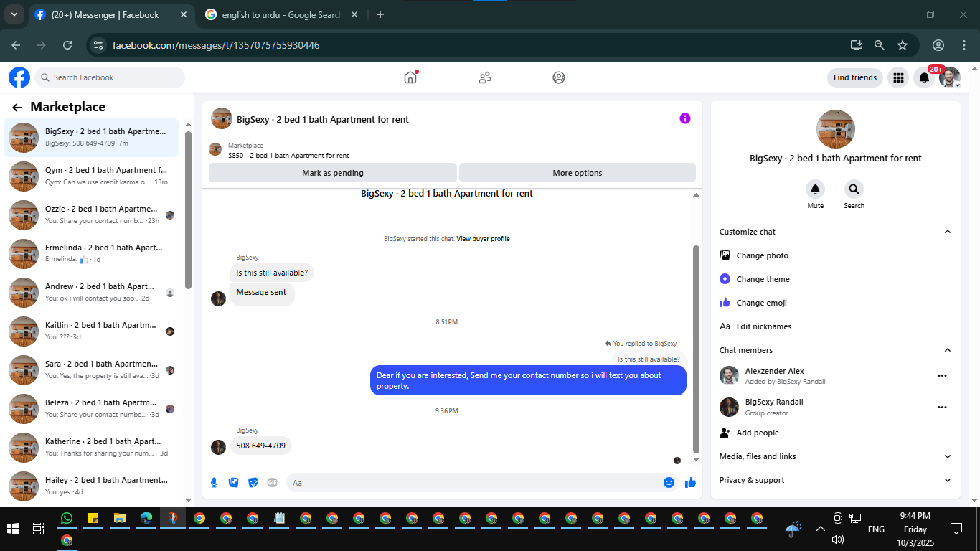Open the profile circle icon in top navigation
The width and height of the screenshot is (980, 551).
pyautogui.click(x=559, y=77)
